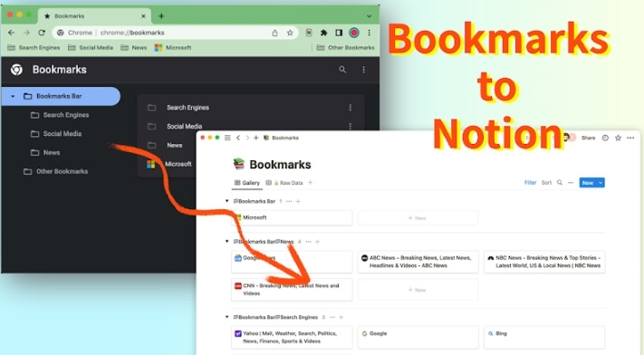Bookmark this tab with star icon
The width and height of the screenshot is (644, 355).
pos(290,33)
